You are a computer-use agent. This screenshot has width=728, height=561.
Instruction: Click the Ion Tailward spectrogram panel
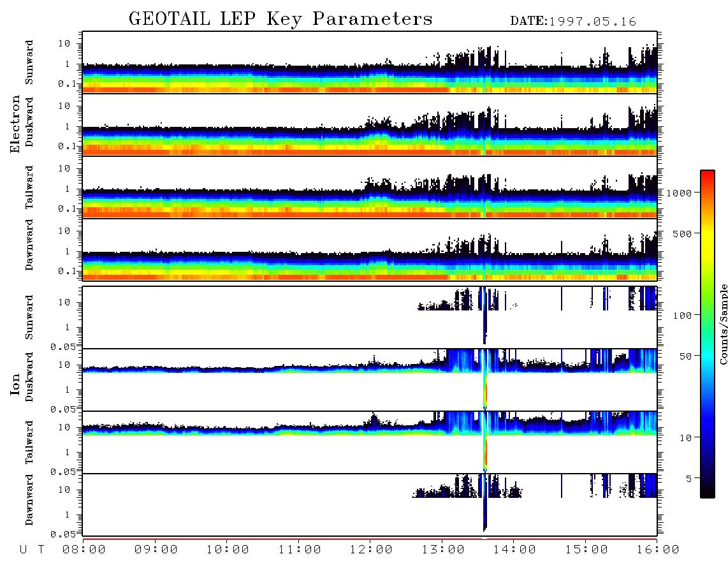[370, 442]
